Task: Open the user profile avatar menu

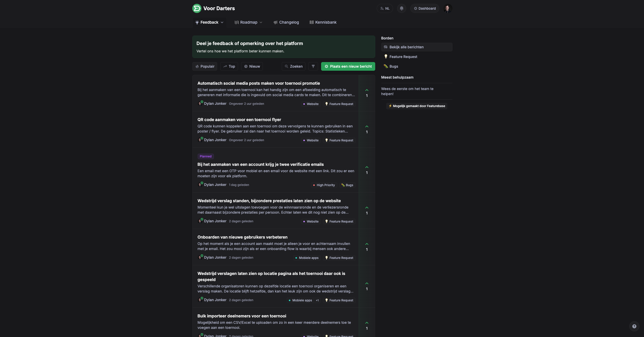Action: pyautogui.click(x=448, y=8)
